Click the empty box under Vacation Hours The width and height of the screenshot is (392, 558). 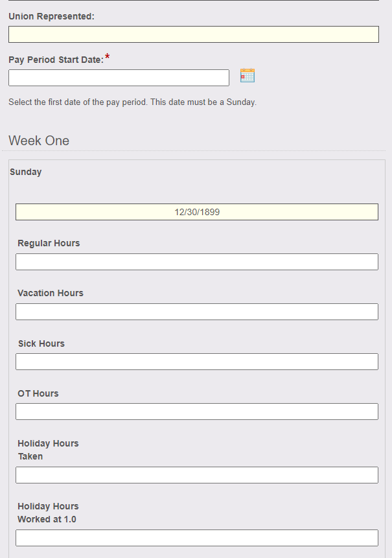tap(197, 312)
